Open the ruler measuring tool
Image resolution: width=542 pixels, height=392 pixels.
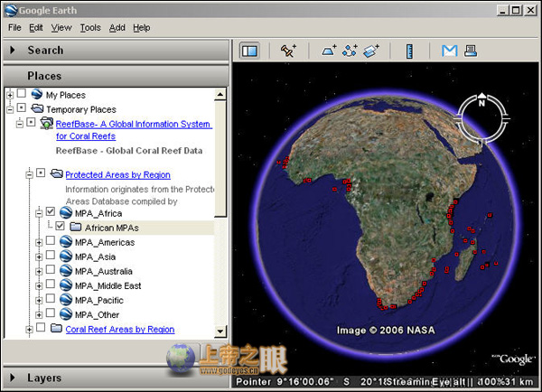coord(409,51)
